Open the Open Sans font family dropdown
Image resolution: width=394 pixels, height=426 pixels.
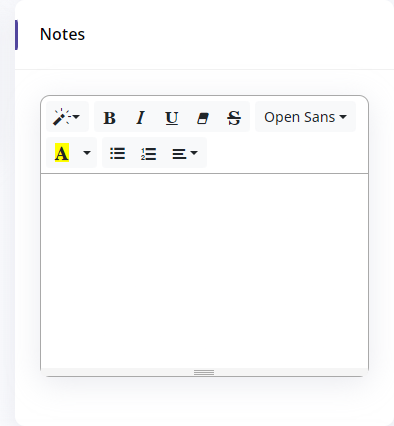click(305, 117)
